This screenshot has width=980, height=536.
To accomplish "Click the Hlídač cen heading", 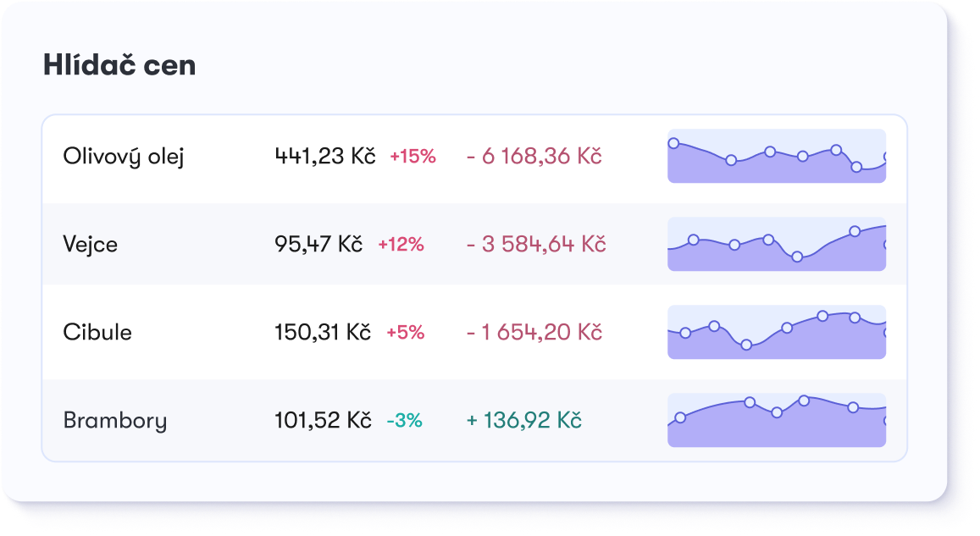I will (x=119, y=65).
